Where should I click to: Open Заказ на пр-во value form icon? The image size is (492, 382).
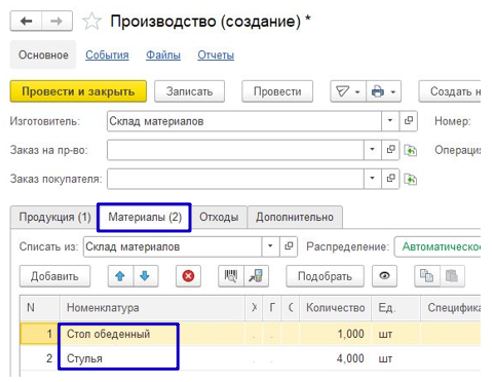390,150
